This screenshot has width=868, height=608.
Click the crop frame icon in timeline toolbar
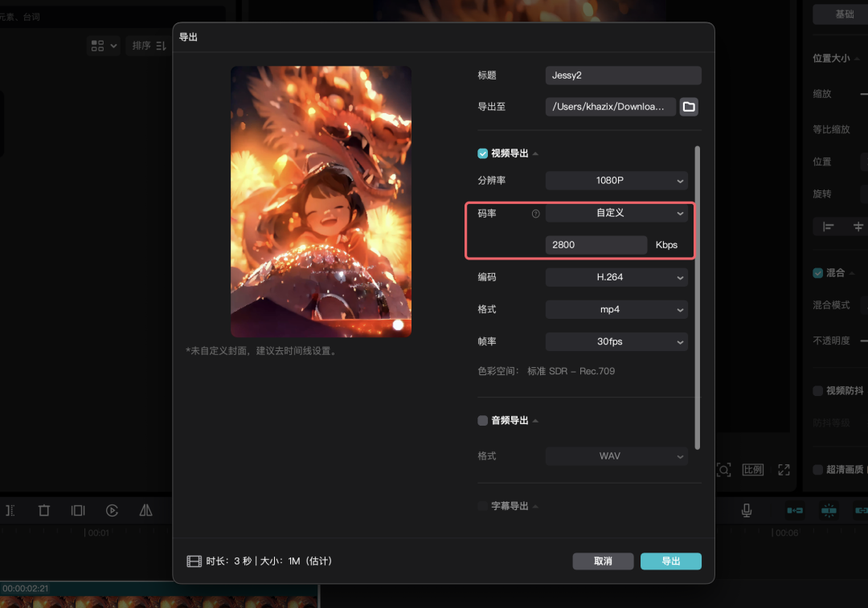click(78, 510)
